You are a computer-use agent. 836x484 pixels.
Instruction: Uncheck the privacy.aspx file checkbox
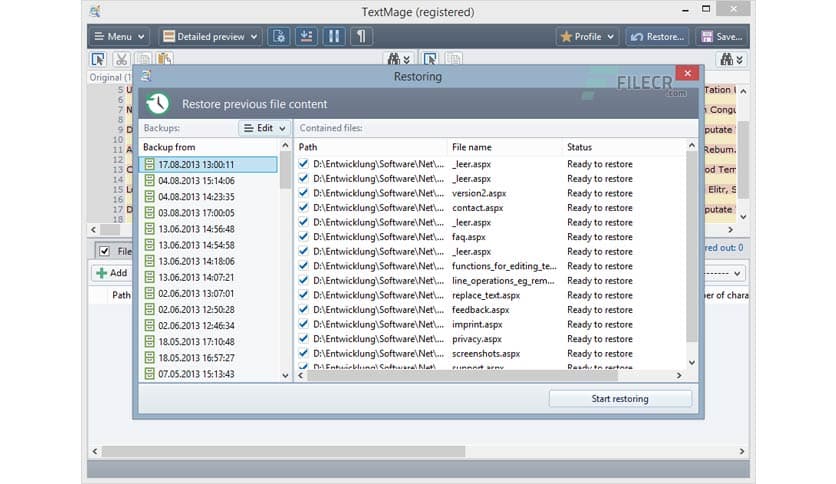point(303,338)
